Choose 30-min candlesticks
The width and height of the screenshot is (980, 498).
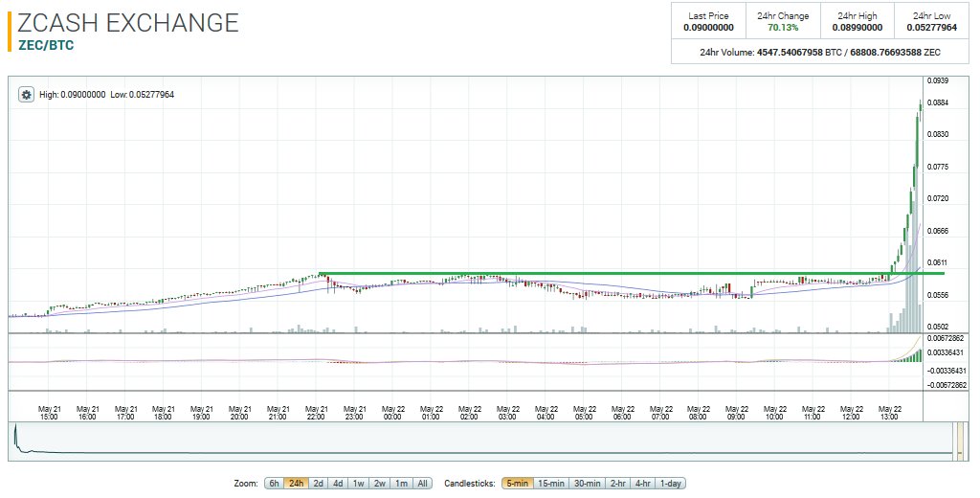(588, 483)
